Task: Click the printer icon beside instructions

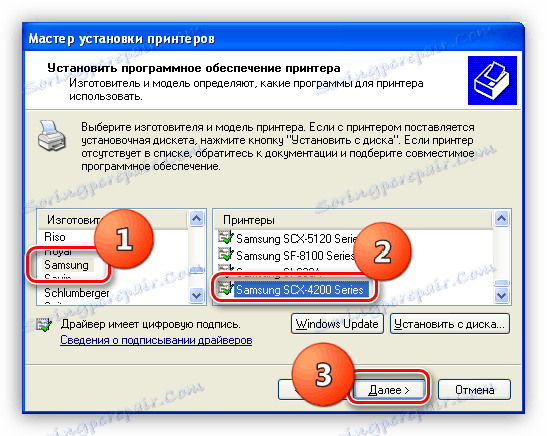Action: pyautogui.click(x=52, y=136)
